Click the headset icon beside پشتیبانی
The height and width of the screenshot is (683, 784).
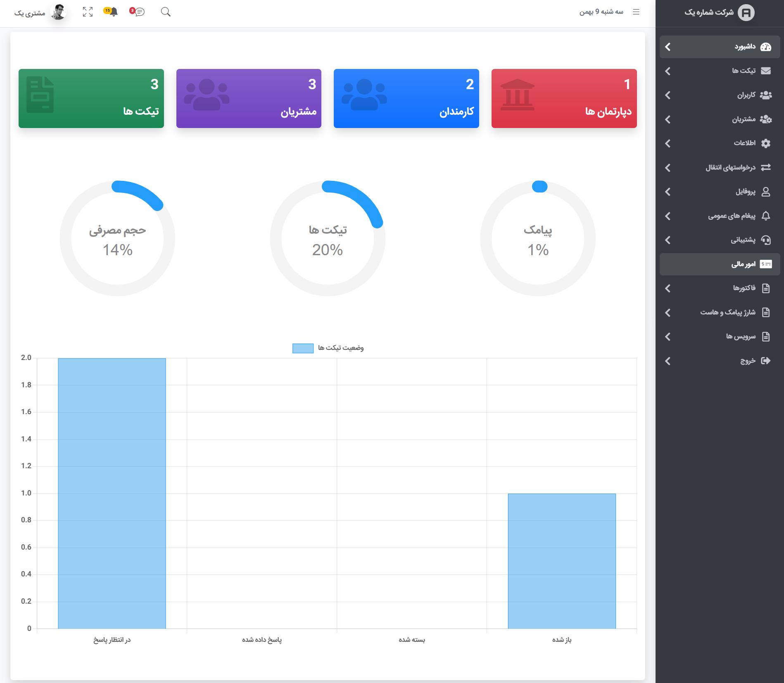tap(766, 240)
